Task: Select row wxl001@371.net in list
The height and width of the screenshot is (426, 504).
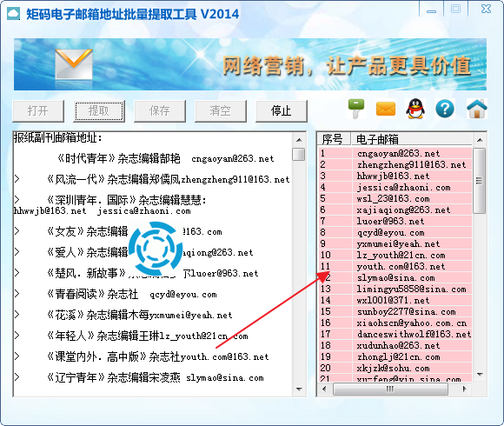Action: 395,300
